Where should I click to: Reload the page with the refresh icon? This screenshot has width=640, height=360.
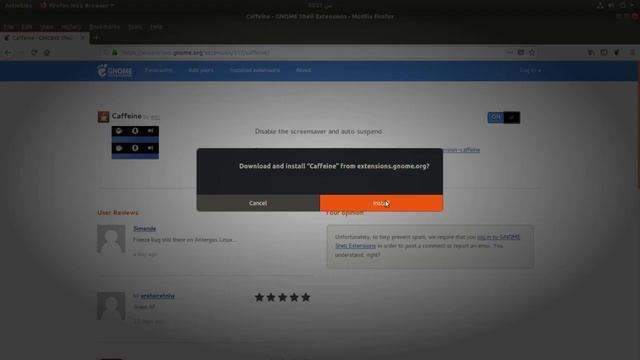pos(34,52)
